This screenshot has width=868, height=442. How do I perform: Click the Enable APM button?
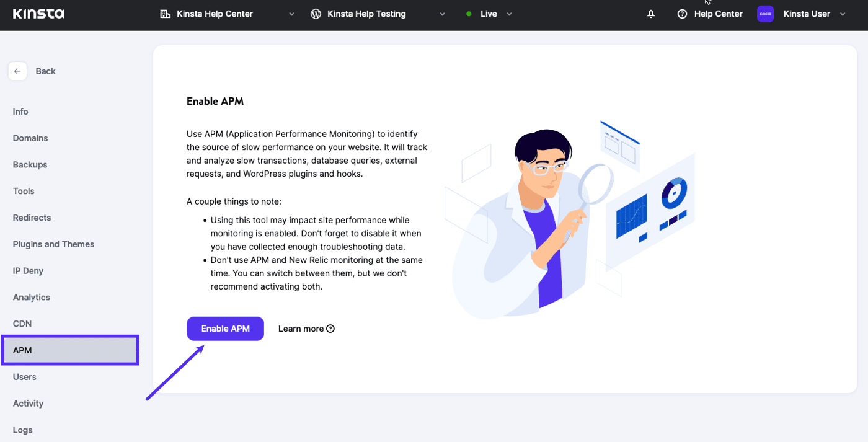click(225, 329)
